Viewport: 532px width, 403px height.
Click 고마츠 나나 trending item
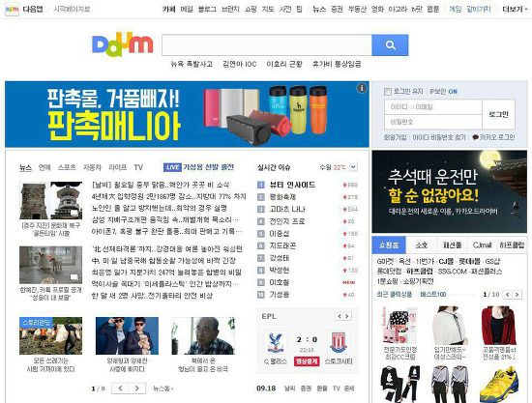point(287,209)
